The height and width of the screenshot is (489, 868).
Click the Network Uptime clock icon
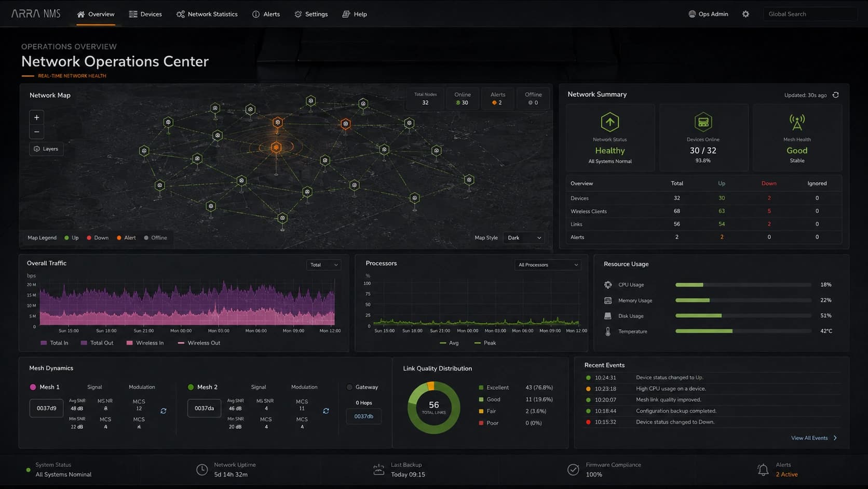[x=202, y=470]
